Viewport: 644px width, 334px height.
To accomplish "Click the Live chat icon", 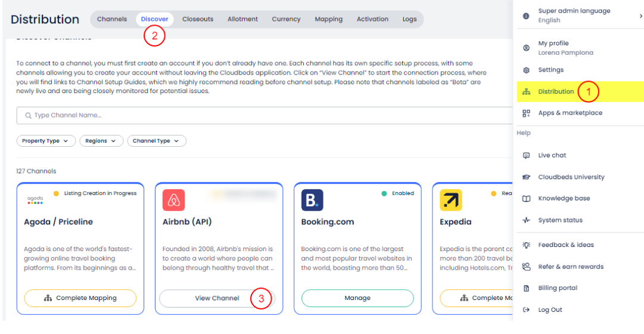I will (x=526, y=156).
